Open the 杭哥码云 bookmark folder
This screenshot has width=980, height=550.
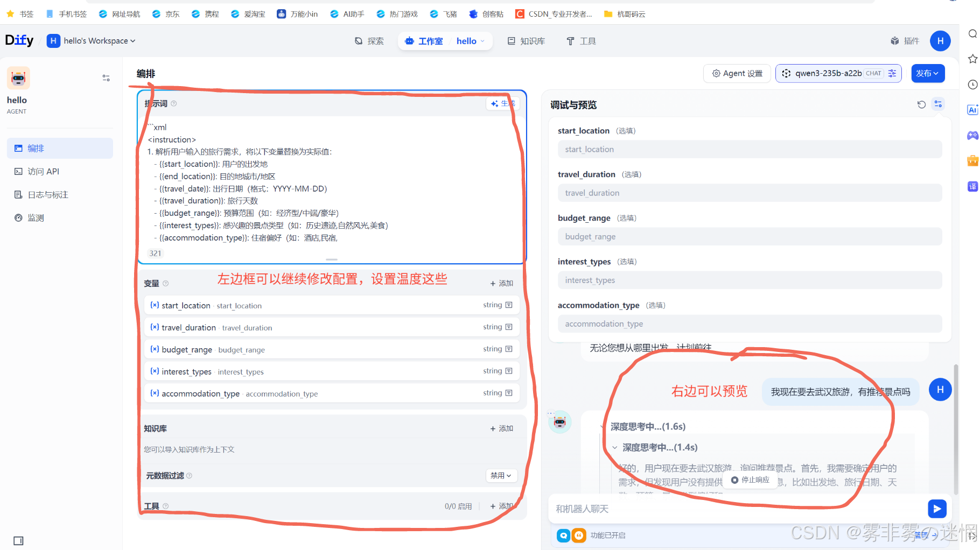click(x=625, y=14)
